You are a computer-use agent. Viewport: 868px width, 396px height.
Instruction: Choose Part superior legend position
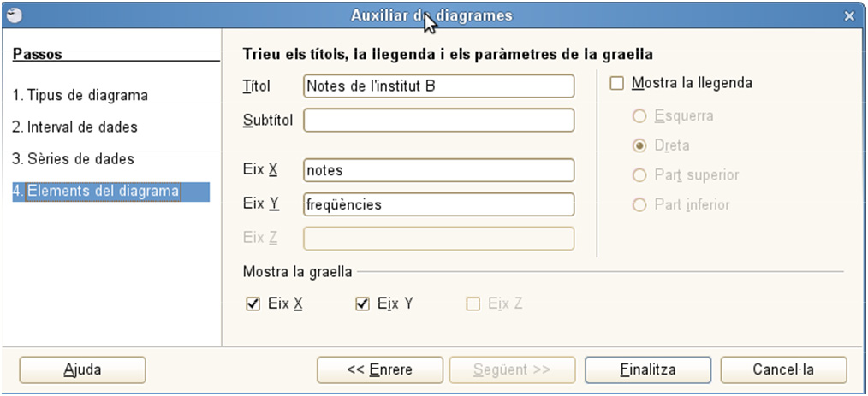(x=639, y=176)
